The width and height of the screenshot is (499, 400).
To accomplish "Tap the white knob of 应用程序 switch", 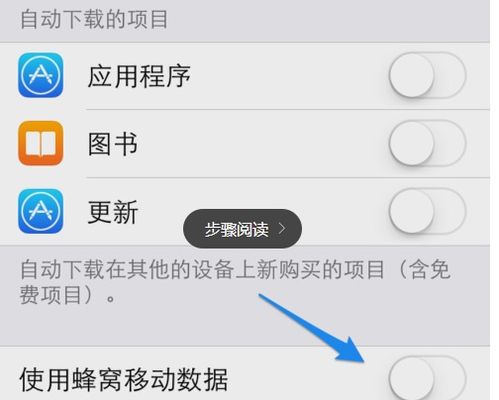I will pos(412,75).
